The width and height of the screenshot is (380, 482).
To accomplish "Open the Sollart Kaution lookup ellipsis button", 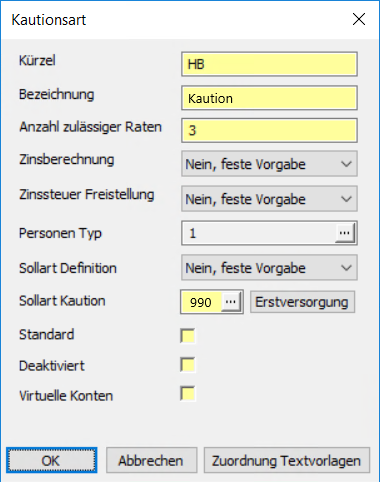I will [x=231, y=302].
